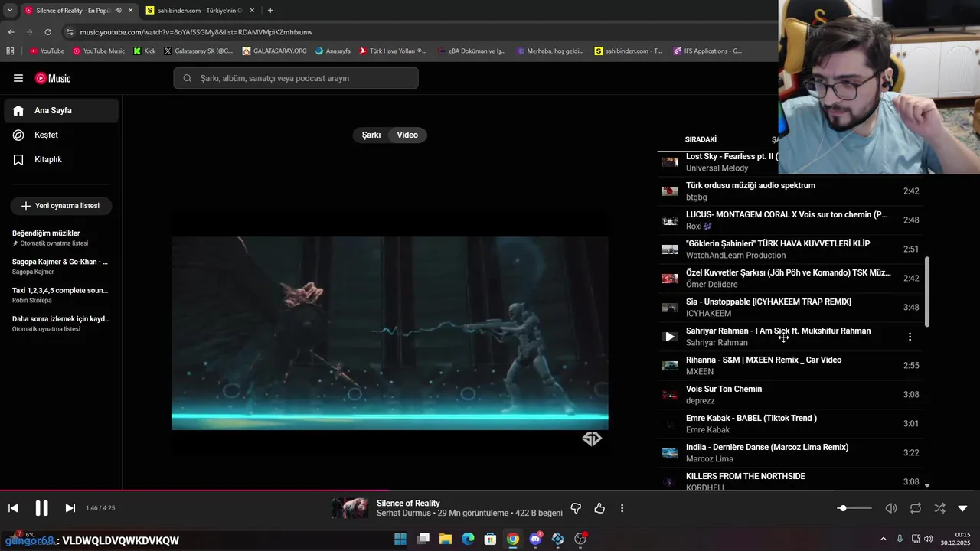Image resolution: width=980 pixels, height=551 pixels.
Task: Switch player to Video mode
Action: coord(407,135)
